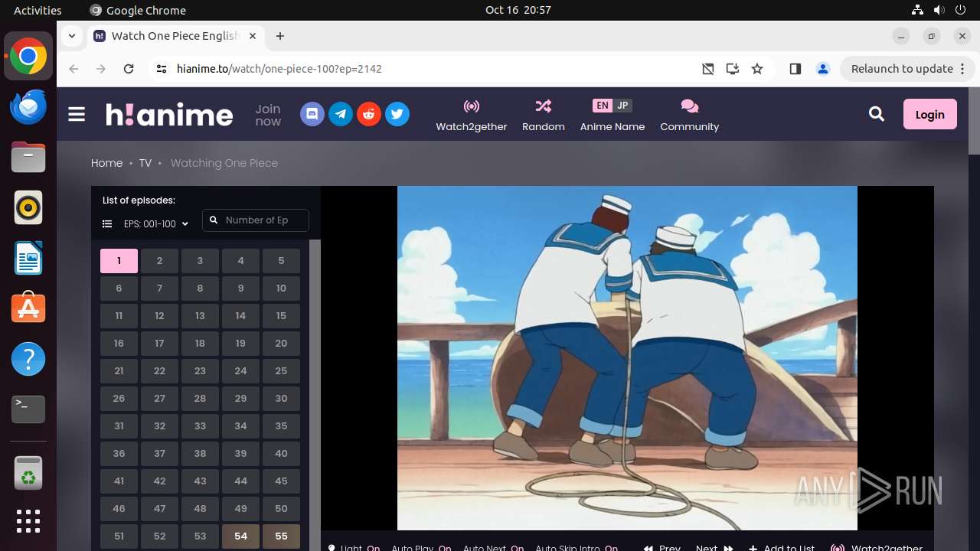This screenshot has width=980, height=551.
Task: Select episode 50
Action: 281,509
